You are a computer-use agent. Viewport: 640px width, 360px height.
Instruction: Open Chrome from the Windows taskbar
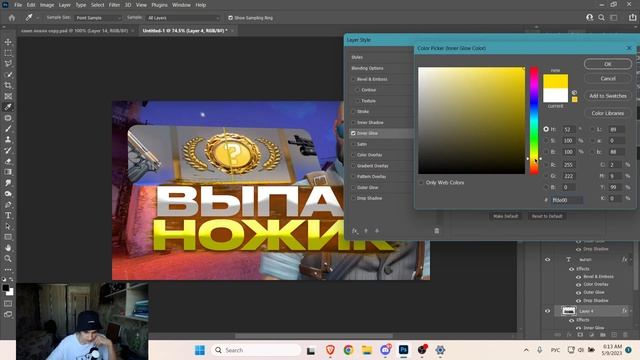click(348, 350)
